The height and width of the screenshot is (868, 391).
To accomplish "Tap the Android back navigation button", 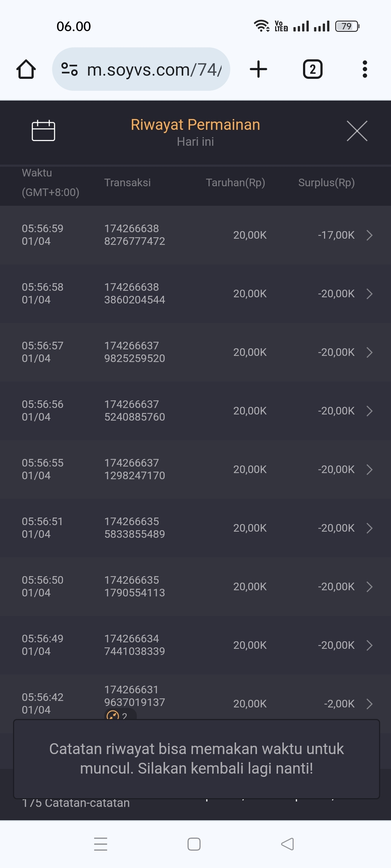I will point(287,844).
